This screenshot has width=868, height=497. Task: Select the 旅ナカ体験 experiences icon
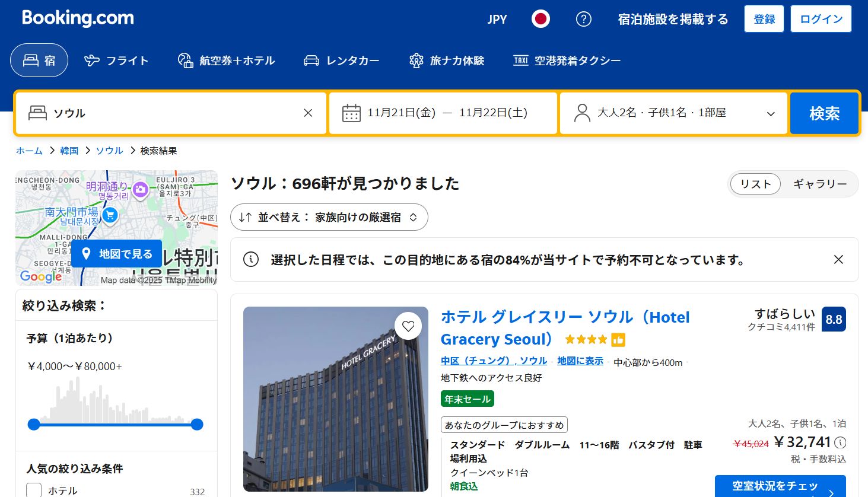(x=415, y=60)
